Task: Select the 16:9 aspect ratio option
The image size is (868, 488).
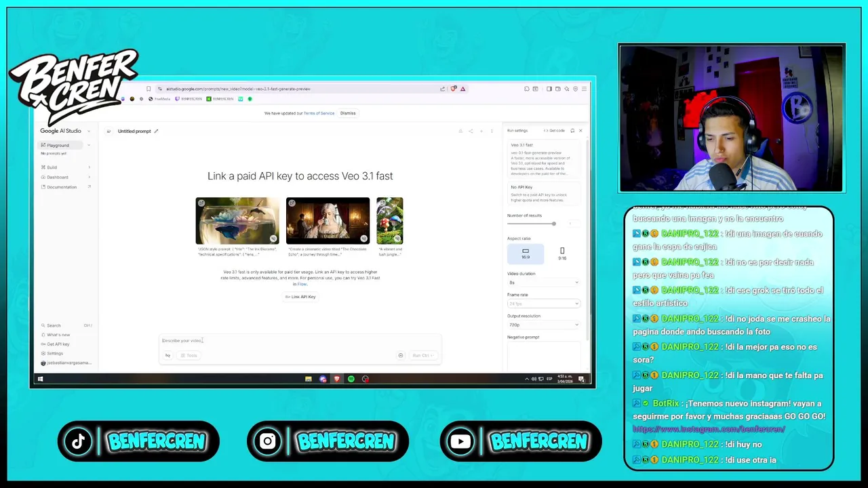Action: coord(526,253)
